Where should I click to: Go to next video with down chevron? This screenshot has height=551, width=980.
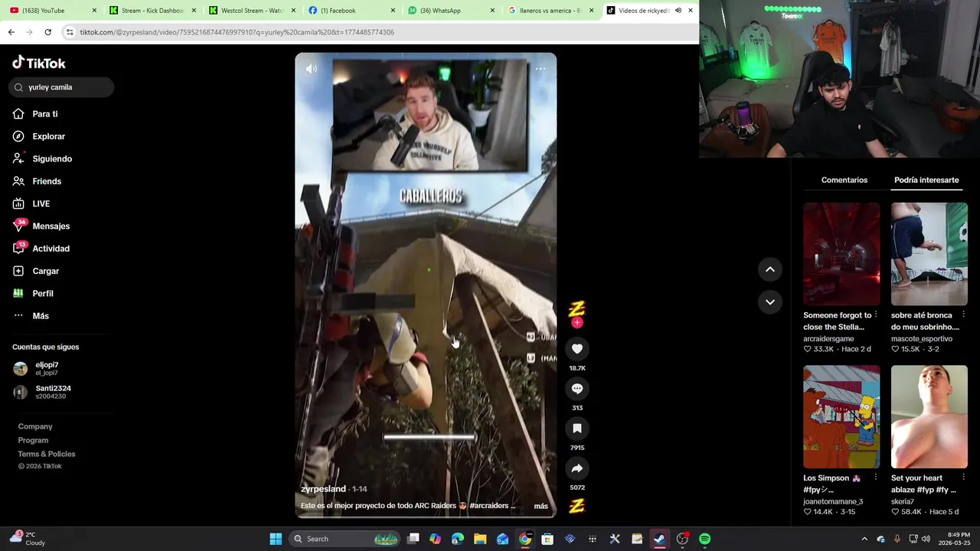pos(770,302)
